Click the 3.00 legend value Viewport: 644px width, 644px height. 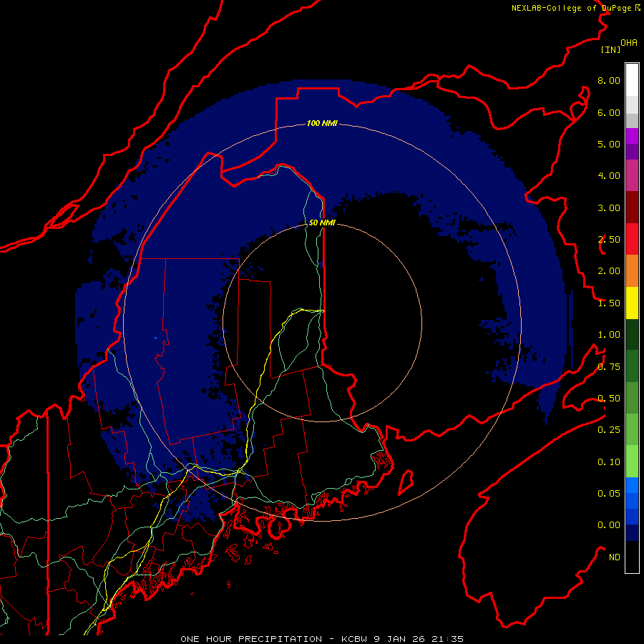pyautogui.click(x=609, y=208)
